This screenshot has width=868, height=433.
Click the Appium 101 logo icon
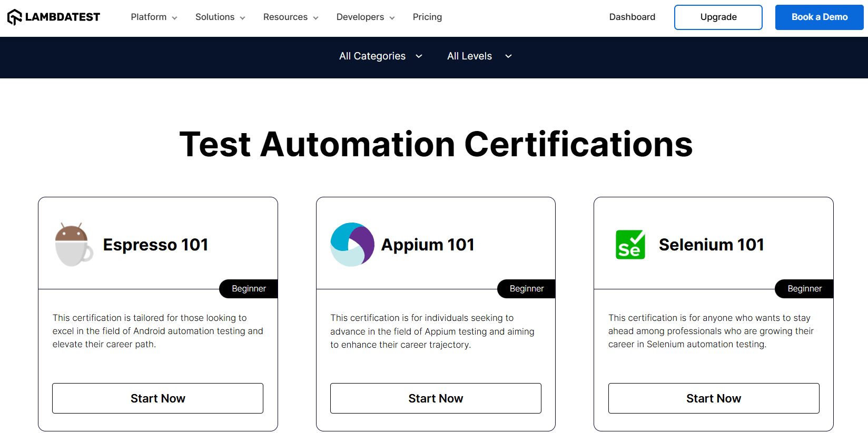[352, 245]
